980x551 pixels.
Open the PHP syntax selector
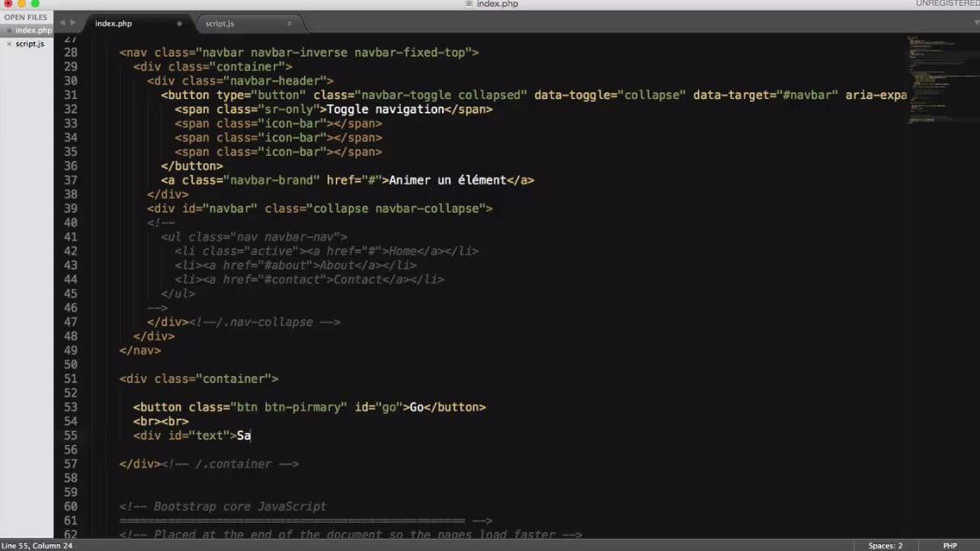coord(949,545)
